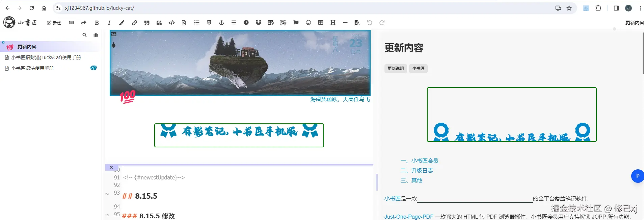644x220 pixels.
Task: Select the 更新内容 note in the sidebar
Action: click(x=50, y=47)
